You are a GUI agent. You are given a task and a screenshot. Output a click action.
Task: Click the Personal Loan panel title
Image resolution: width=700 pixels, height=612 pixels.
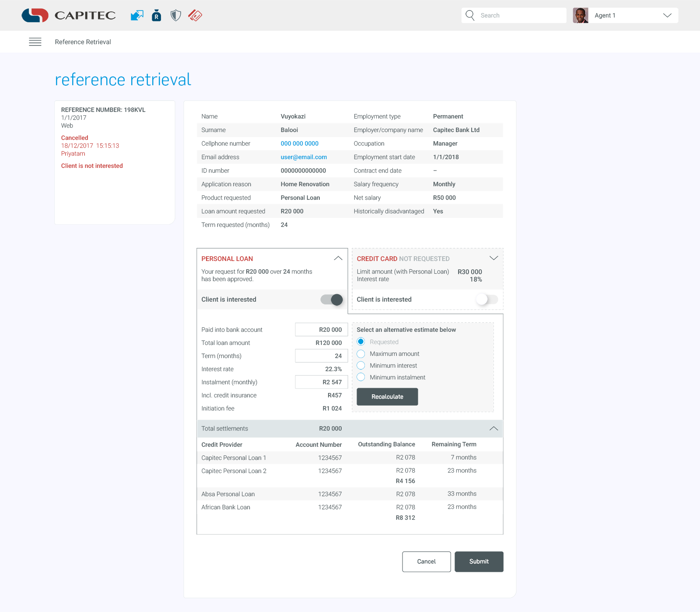227,259
